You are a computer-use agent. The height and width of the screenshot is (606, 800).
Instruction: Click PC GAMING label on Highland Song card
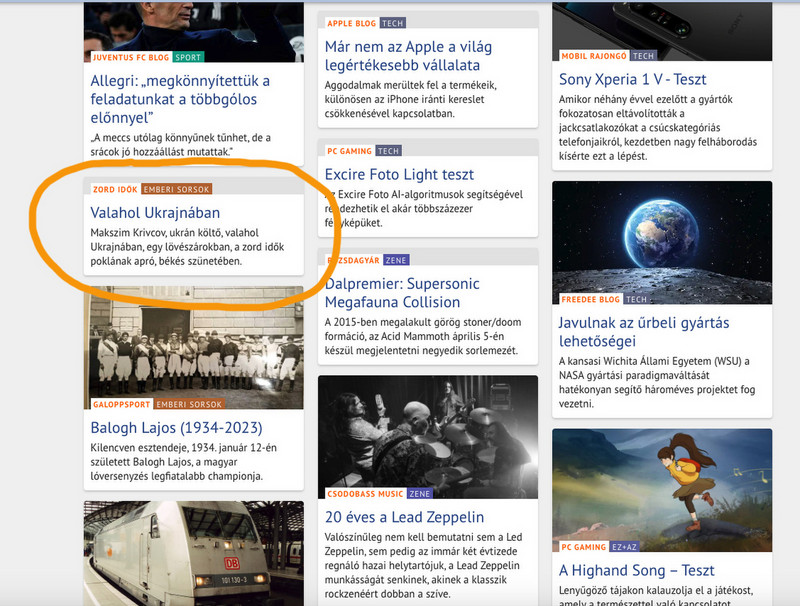[583, 547]
